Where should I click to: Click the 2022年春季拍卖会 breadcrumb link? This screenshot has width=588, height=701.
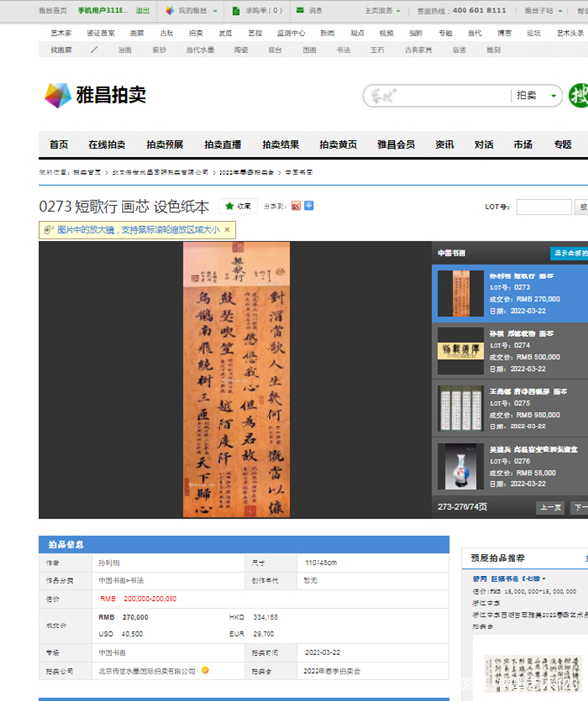point(246,173)
